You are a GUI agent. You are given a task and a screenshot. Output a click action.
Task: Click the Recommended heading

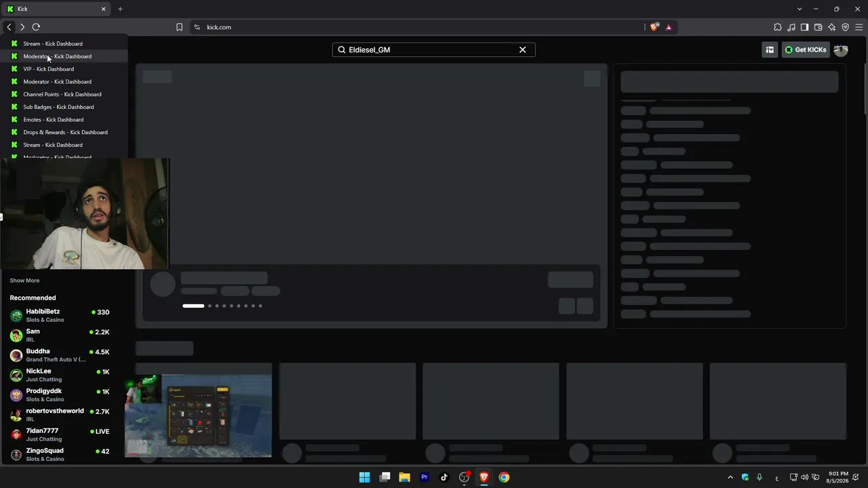point(33,298)
